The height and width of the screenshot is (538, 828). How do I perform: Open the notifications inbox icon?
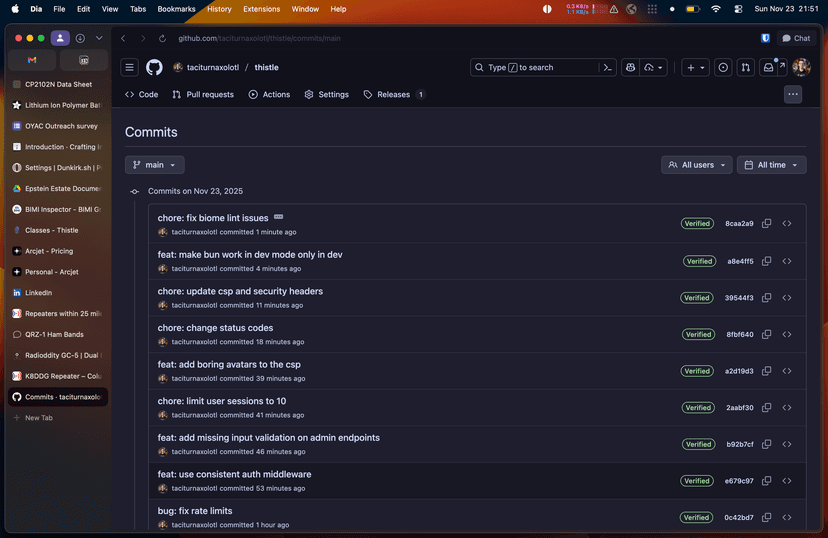point(769,68)
